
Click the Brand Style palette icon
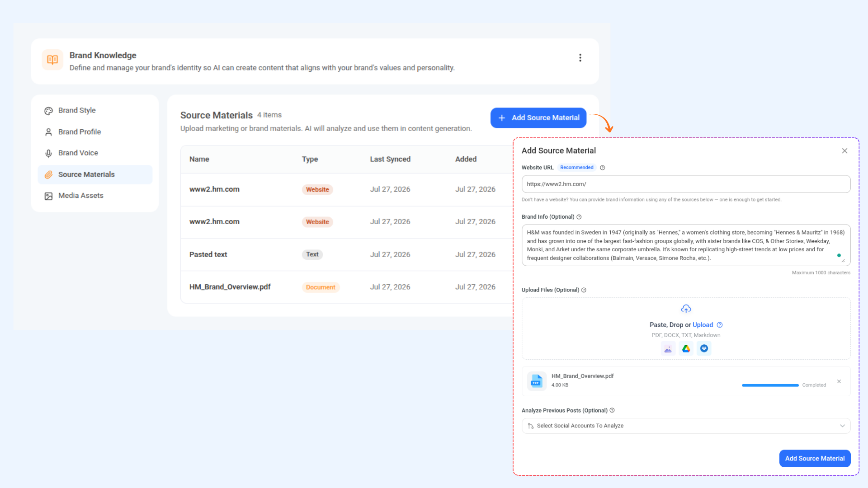pos(48,111)
